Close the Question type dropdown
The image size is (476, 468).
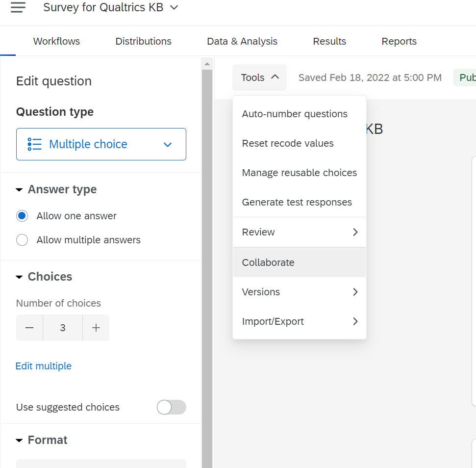point(167,144)
